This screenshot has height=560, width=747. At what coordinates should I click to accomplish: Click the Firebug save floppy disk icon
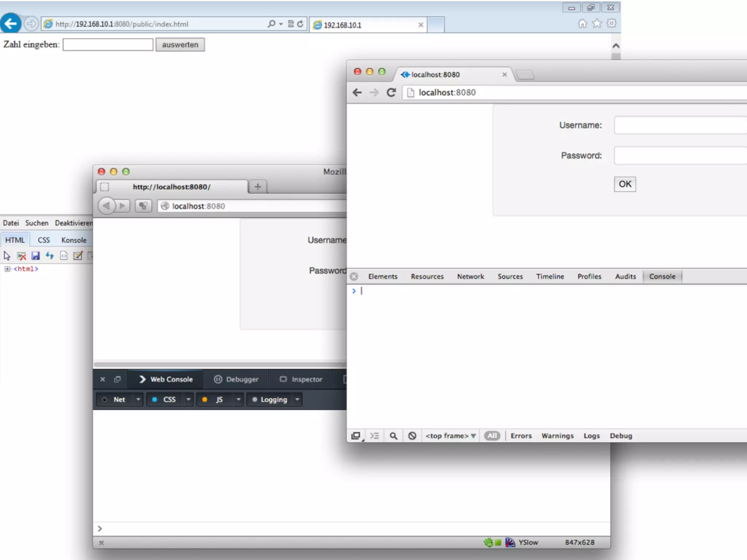(35, 256)
